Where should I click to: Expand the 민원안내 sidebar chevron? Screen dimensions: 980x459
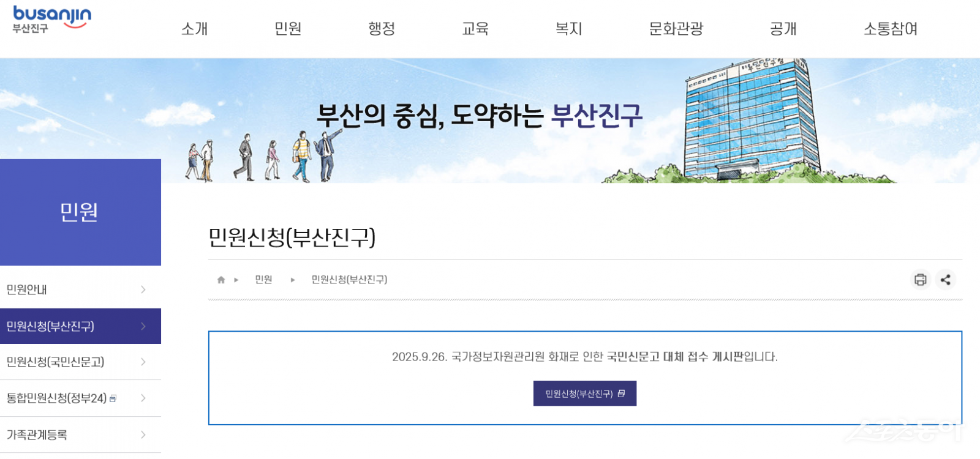143,289
